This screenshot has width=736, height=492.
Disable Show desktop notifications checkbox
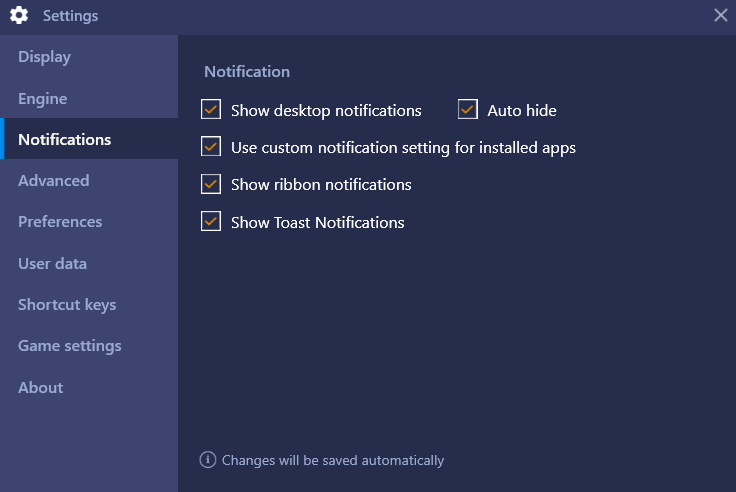click(x=211, y=109)
